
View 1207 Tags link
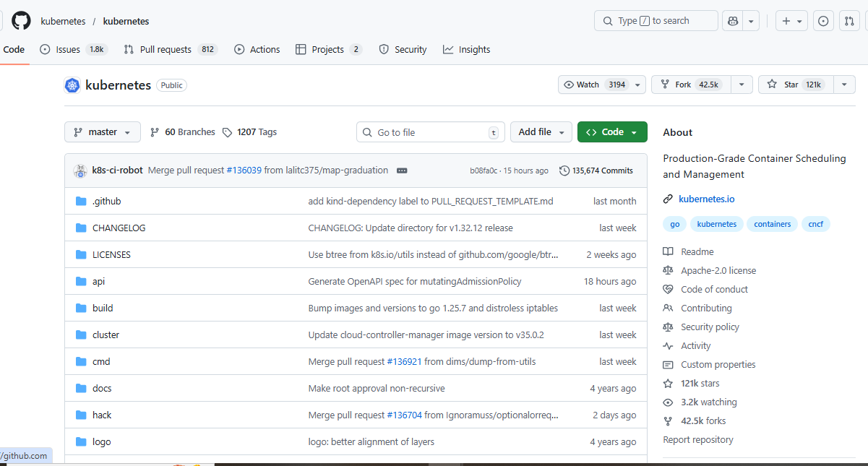click(x=249, y=132)
